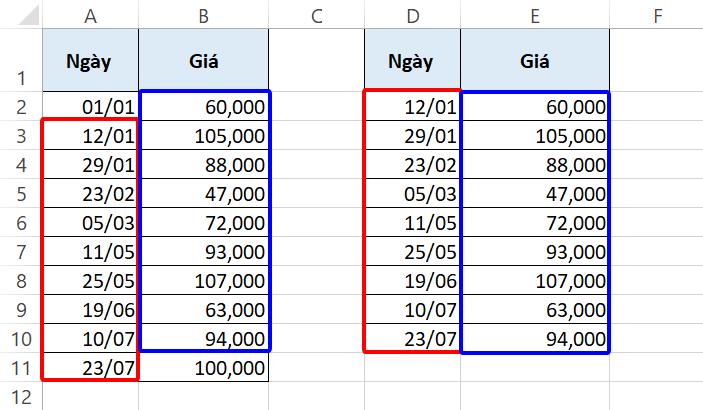Click the Ngày header in column A
703x410 pixels.
click(x=91, y=60)
